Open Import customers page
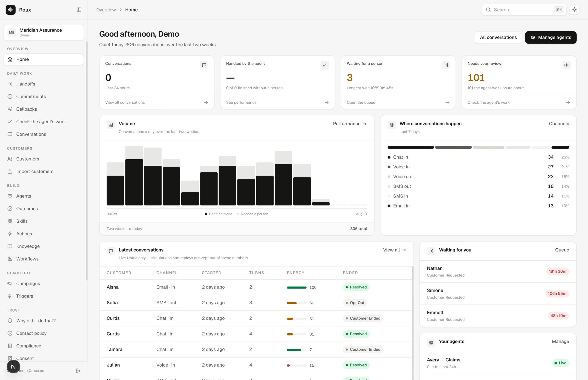 click(44, 172)
